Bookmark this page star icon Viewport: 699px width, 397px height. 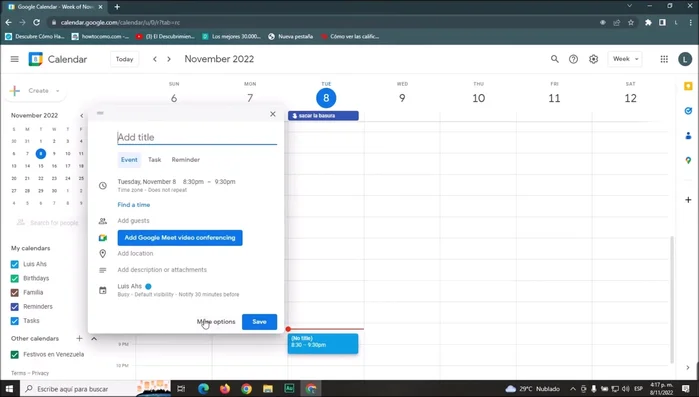(630, 22)
